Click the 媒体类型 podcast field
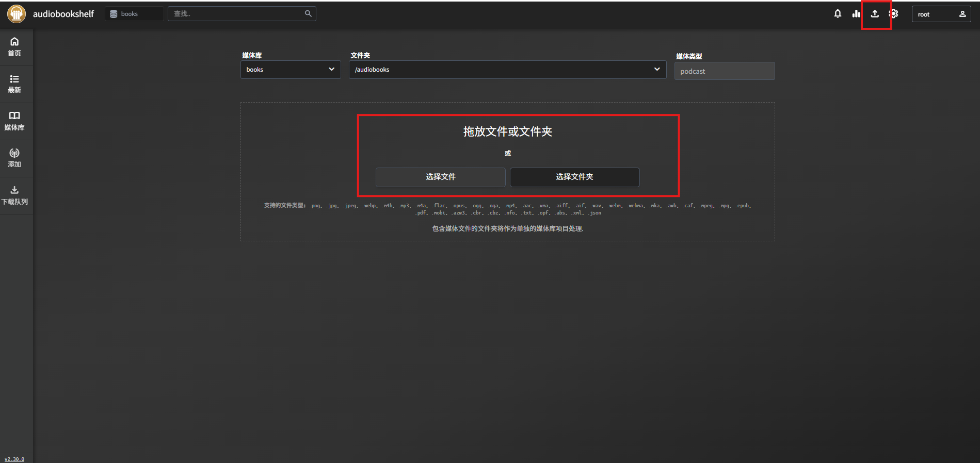Screen dimensions: 980x463 click(724, 71)
